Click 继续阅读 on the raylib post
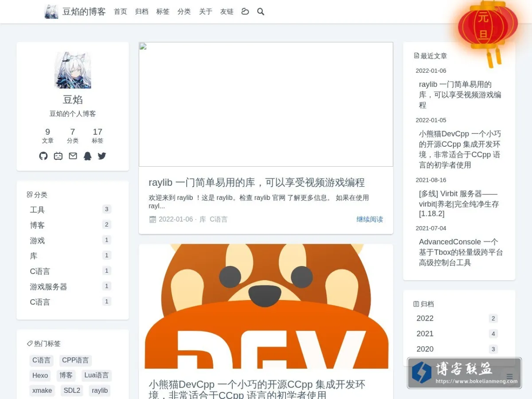The width and height of the screenshot is (532, 399). click(x=370, y=219)
